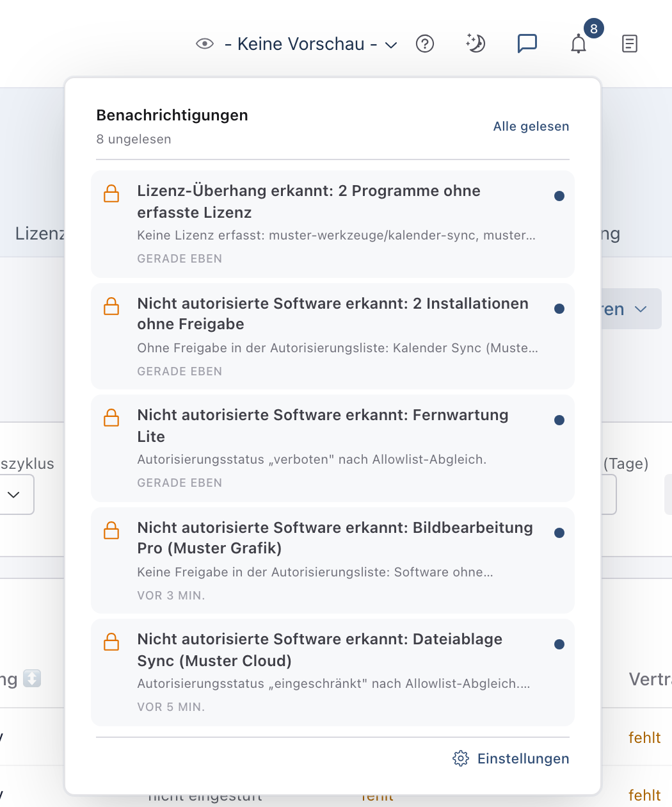Open the 2 Installationen ohne Freigabe notification
Image resolution: width=672 pixels, height=807 pixels.
(x=333, y=336)
